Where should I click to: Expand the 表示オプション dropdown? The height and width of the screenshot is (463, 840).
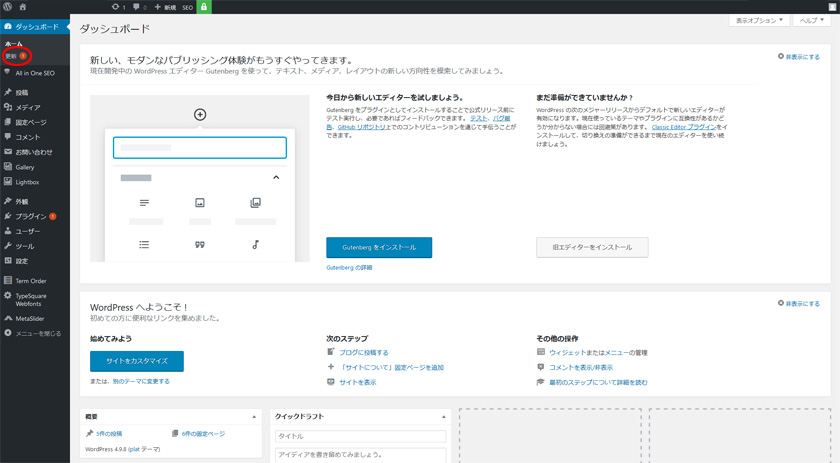[759, 20]
